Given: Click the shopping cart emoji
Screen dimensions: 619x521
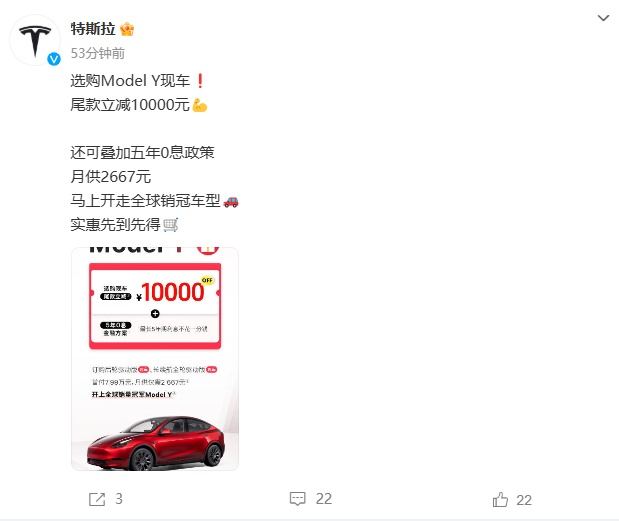Looking at the screenshot, I should 170,225.
